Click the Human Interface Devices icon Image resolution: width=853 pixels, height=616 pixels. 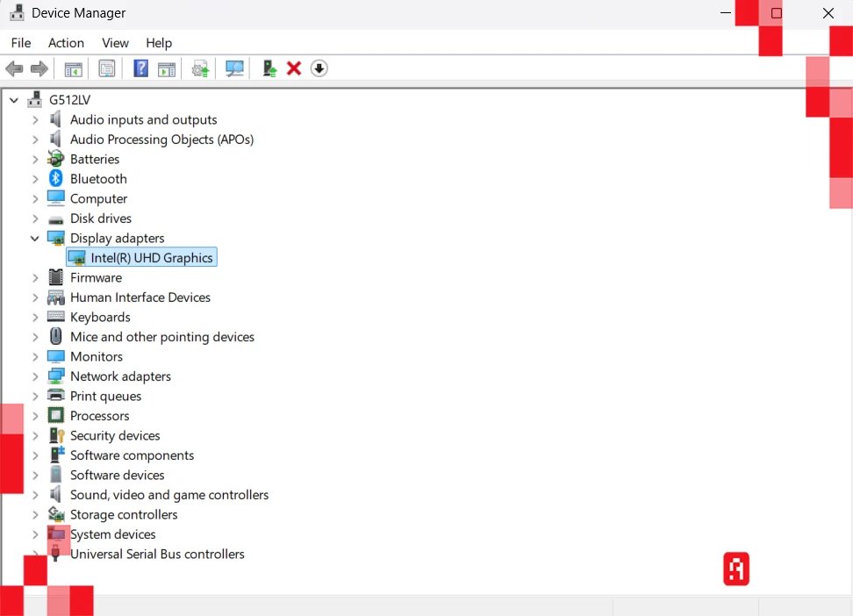(x=55, y=297)
